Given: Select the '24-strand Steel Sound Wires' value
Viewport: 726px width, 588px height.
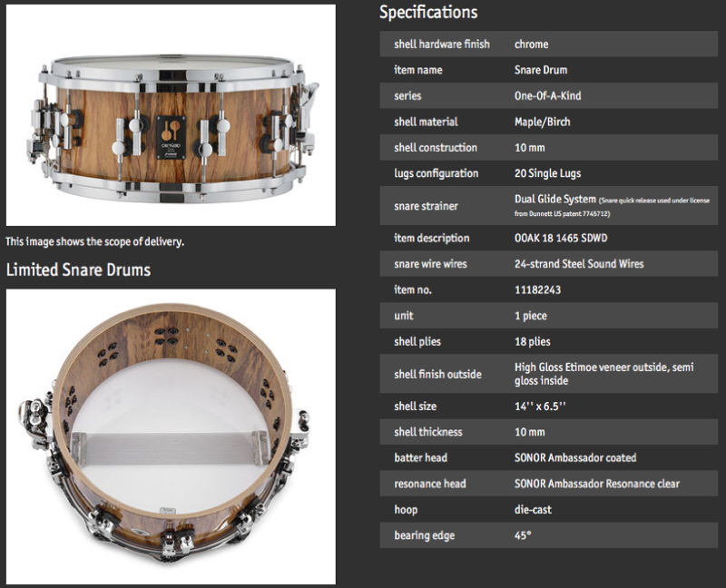Looking at the screenshot, I should pos(579,264).
